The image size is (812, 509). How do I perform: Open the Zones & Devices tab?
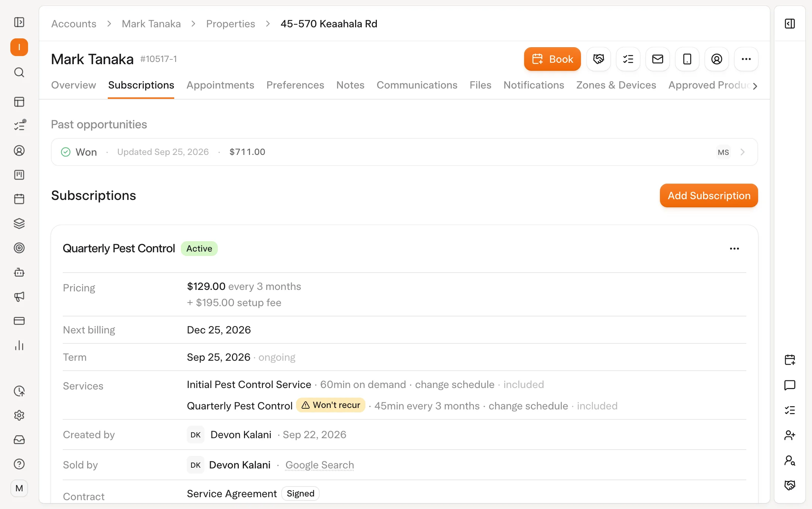(616, 85)
